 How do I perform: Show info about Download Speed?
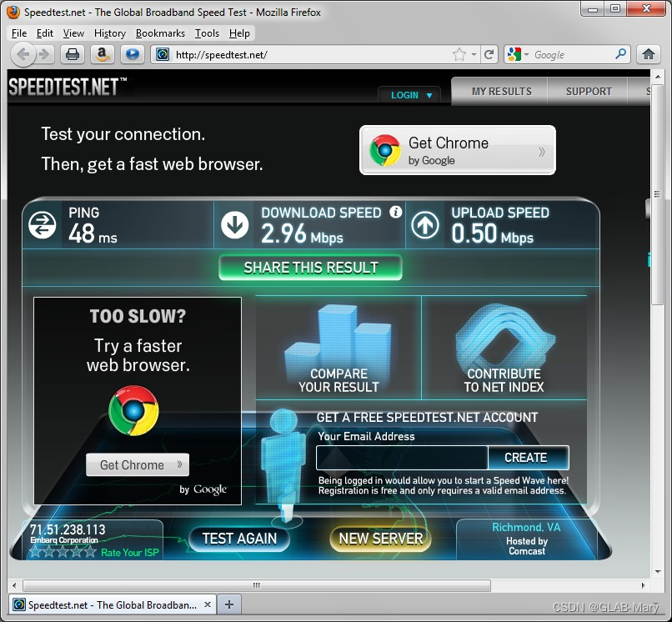(x=395, y=212)
